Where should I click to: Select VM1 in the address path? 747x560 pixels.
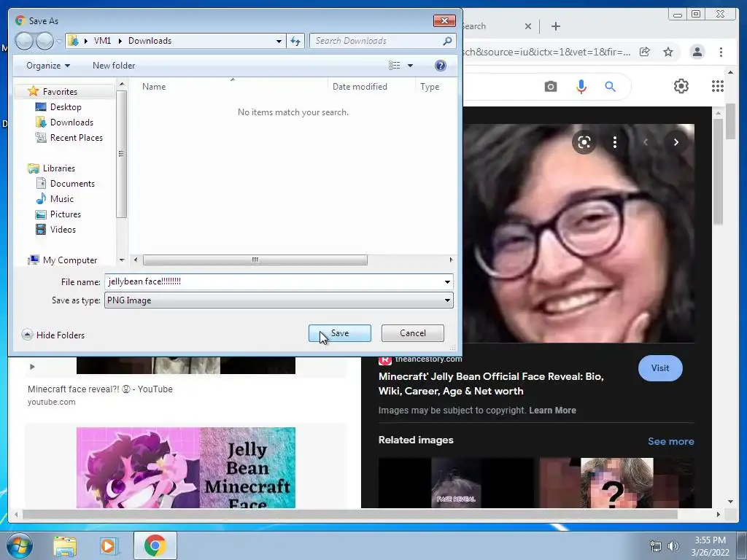pyautogui.click(x=102, y=41)
